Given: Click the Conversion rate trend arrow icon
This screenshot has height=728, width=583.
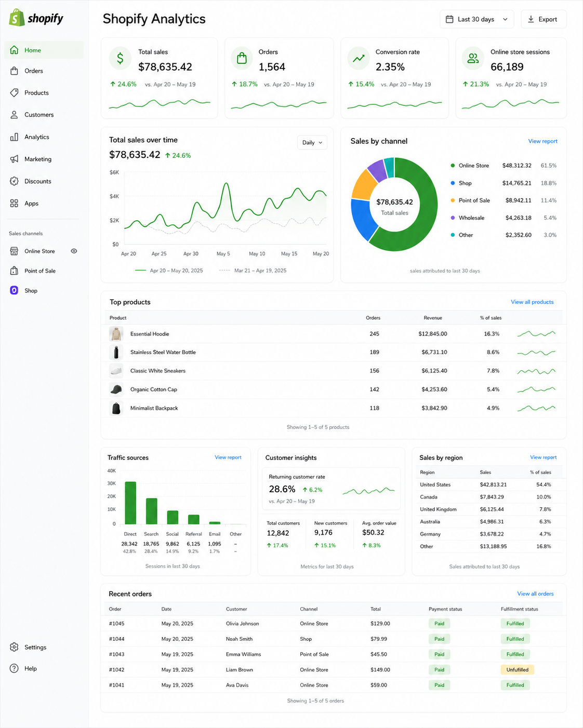Looking at the screenshot, I should (358, 58).
